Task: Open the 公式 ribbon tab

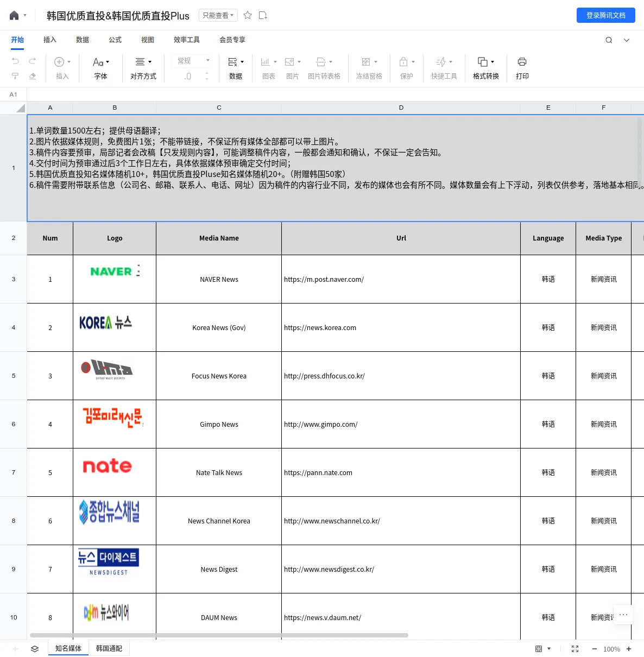Action: point(115,40)
